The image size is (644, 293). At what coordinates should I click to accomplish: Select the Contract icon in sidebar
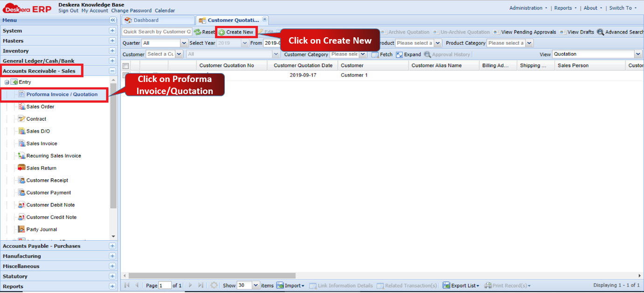tap(21, 119)
